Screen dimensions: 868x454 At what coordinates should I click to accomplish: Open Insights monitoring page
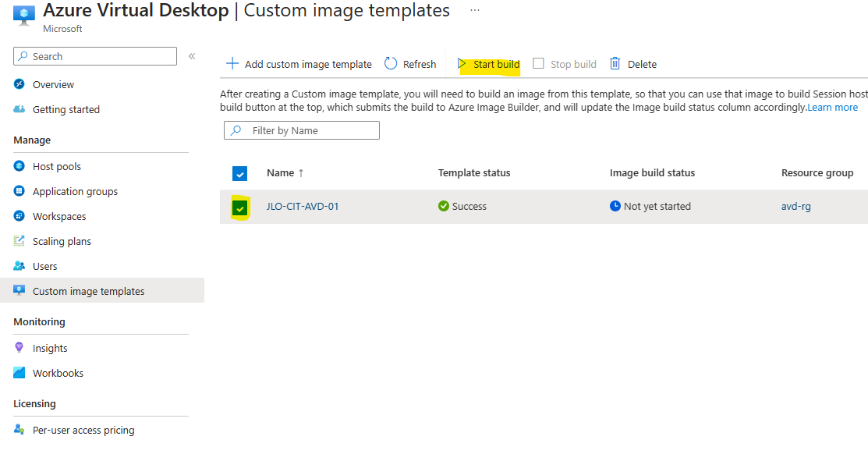click(50, 348)
